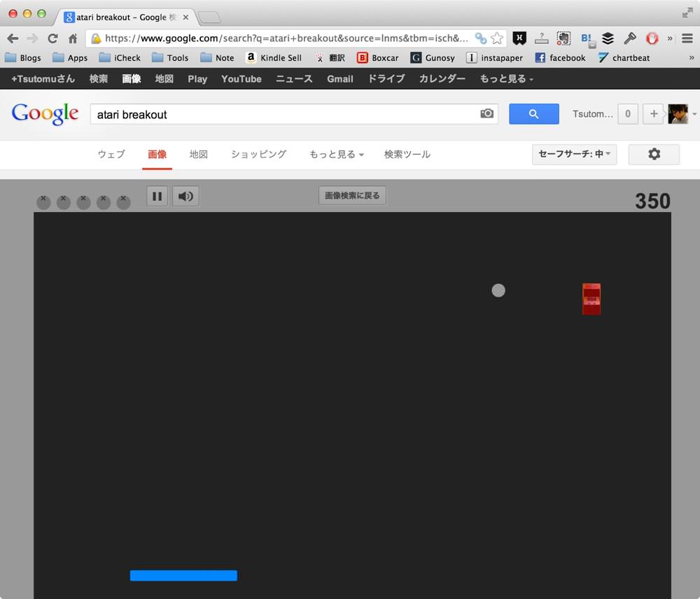Mute the game sound
The image size is (700, 599).
point(185,197)
